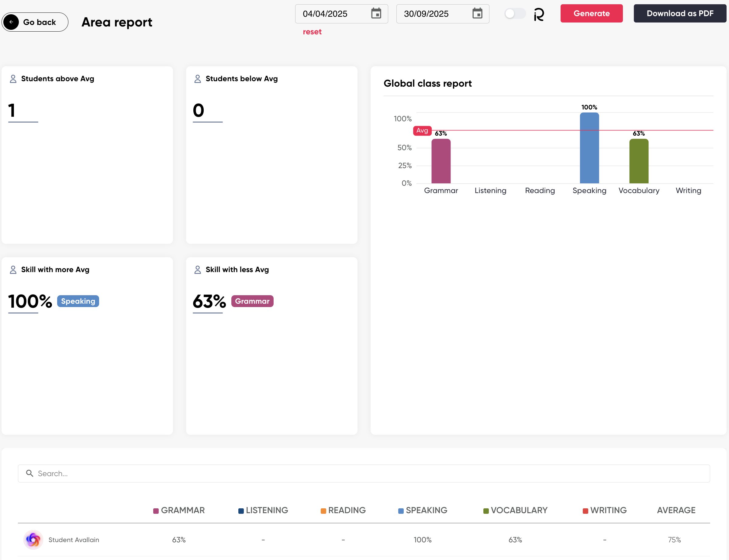Click the back arrow icon
Screen dimensions: 729x560
point(11,22)
